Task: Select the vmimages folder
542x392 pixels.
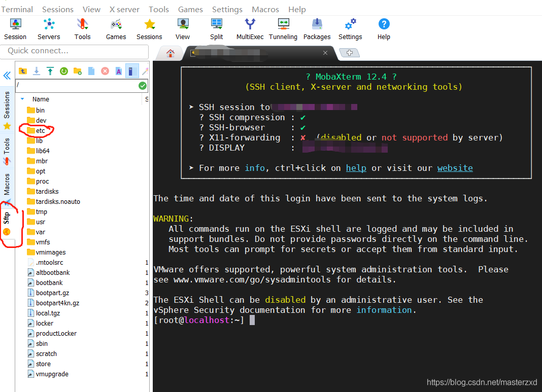Action: point(46,253)
